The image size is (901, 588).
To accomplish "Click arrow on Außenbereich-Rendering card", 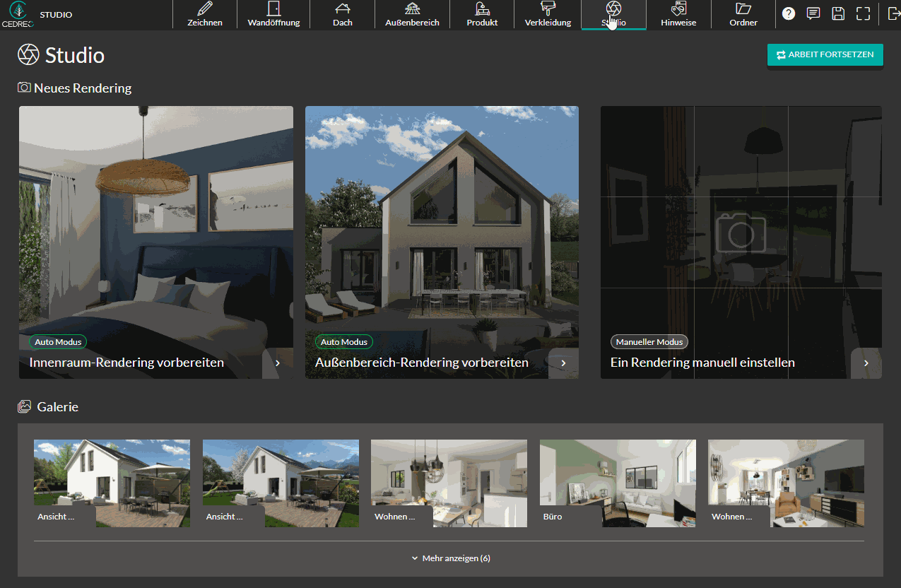I will pos(563,363).
